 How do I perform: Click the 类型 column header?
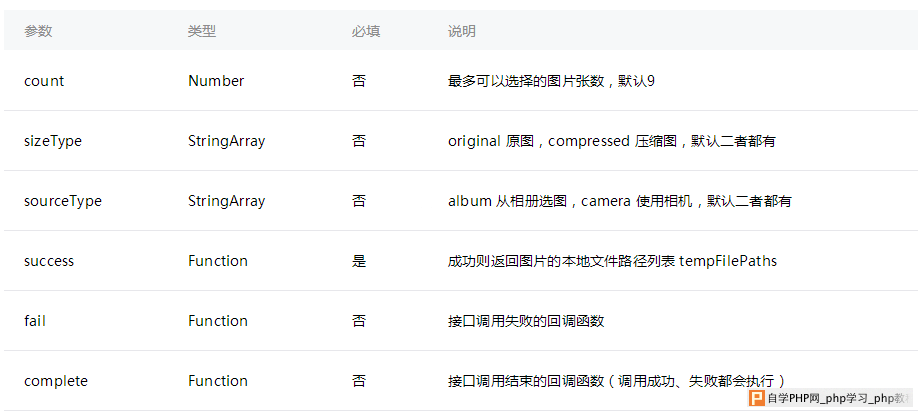[202, 32]
